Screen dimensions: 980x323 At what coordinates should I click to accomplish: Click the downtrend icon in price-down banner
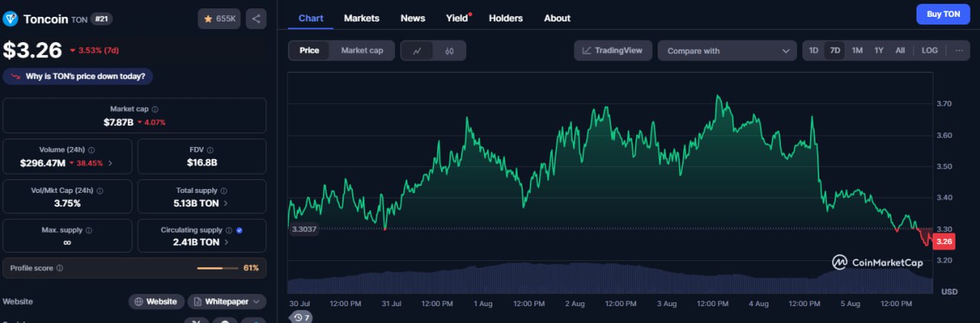(x=16, y=77)
